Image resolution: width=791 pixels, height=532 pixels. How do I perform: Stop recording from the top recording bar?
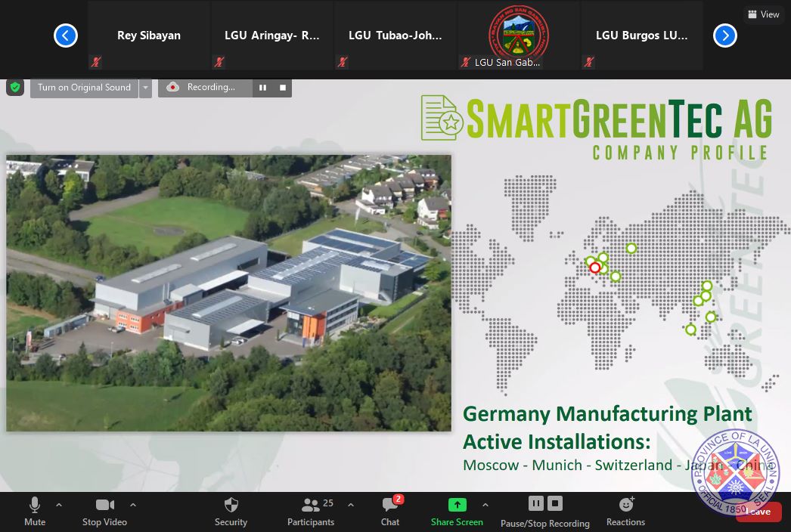click(x=283, y=87)
